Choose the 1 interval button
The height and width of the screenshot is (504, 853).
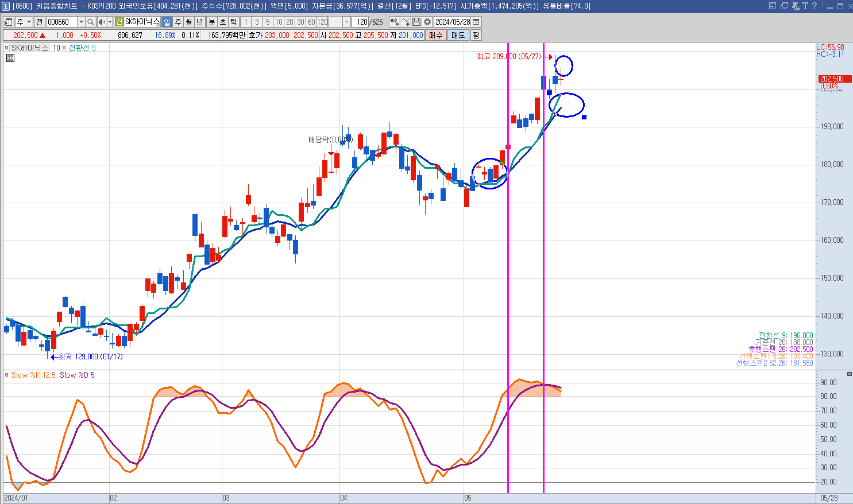coord(245,22)
